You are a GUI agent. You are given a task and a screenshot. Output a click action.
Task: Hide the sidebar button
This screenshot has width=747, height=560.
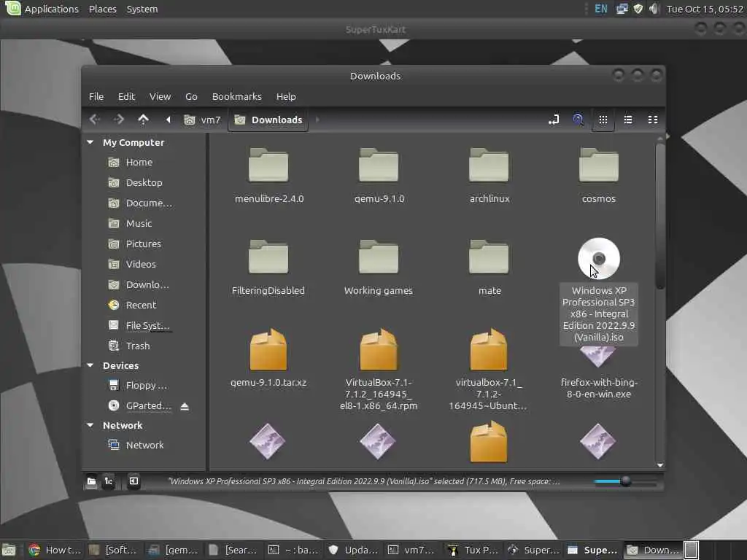click(x=134, y=481)
